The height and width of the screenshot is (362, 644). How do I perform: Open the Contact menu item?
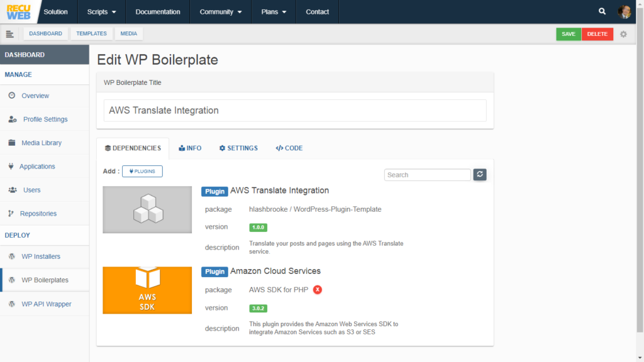coord(318,12)
